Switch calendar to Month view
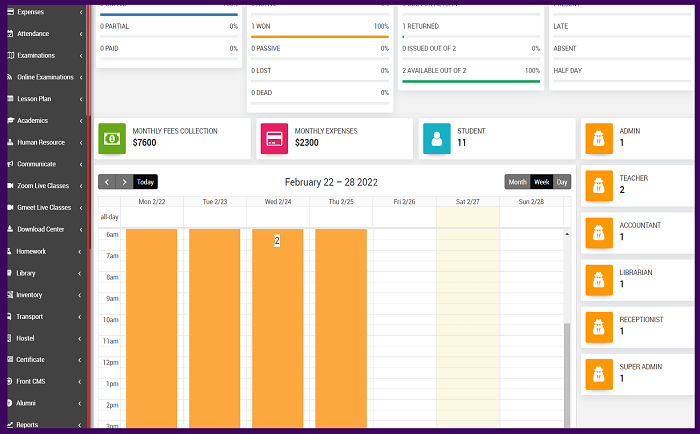 (x=517, y=182)
